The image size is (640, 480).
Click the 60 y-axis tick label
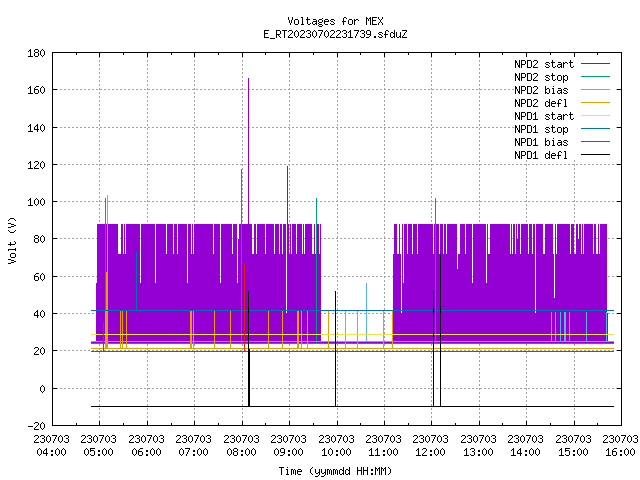39,277
